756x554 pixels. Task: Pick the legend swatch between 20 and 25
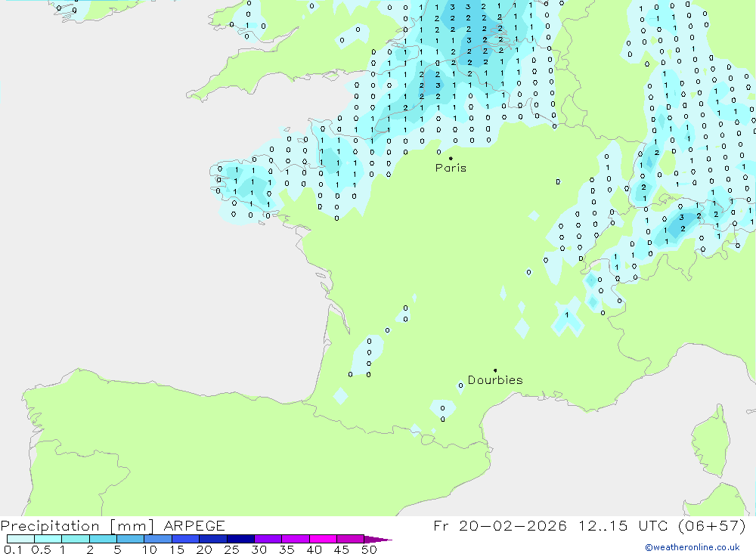pos(213,539)
